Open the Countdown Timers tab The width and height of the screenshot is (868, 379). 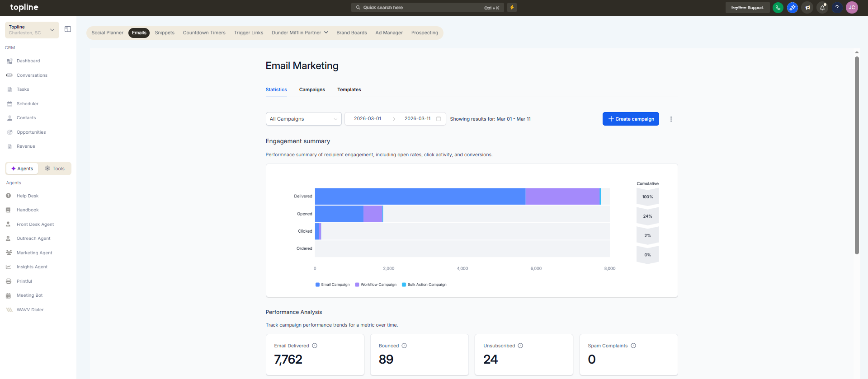[x=204, y=33]
